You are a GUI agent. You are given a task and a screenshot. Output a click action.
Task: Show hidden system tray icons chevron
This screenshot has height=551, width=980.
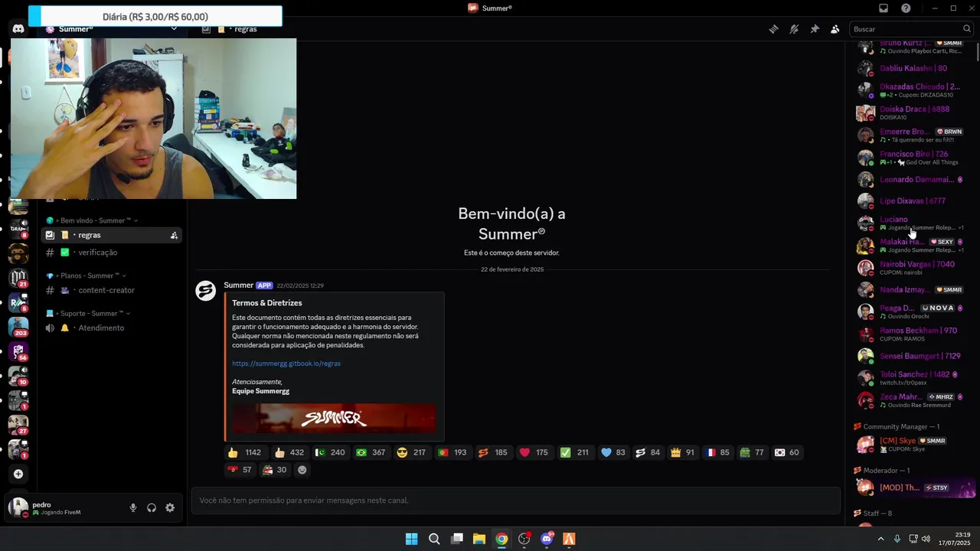pyautogui.click(x=880, y=539)
